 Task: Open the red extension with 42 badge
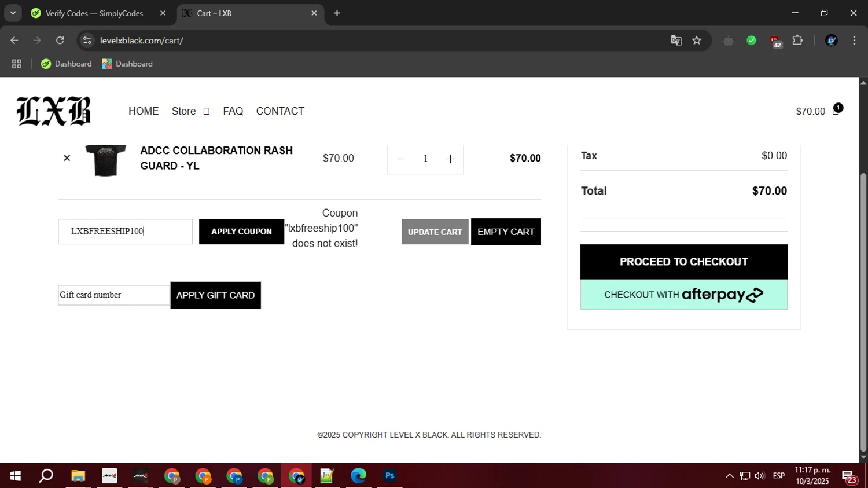pos(775,41)
